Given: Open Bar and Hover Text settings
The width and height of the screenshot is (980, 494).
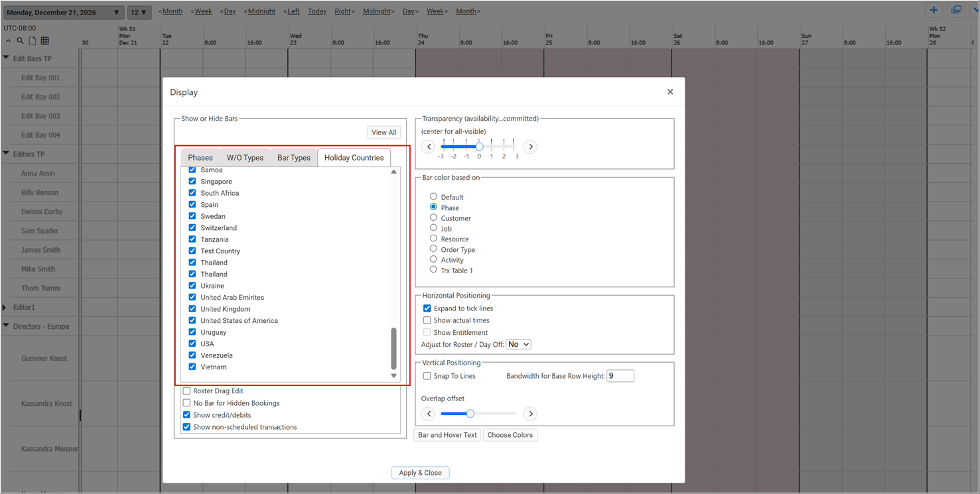Looking at the screenshot, I should click(x=447, y=435).
